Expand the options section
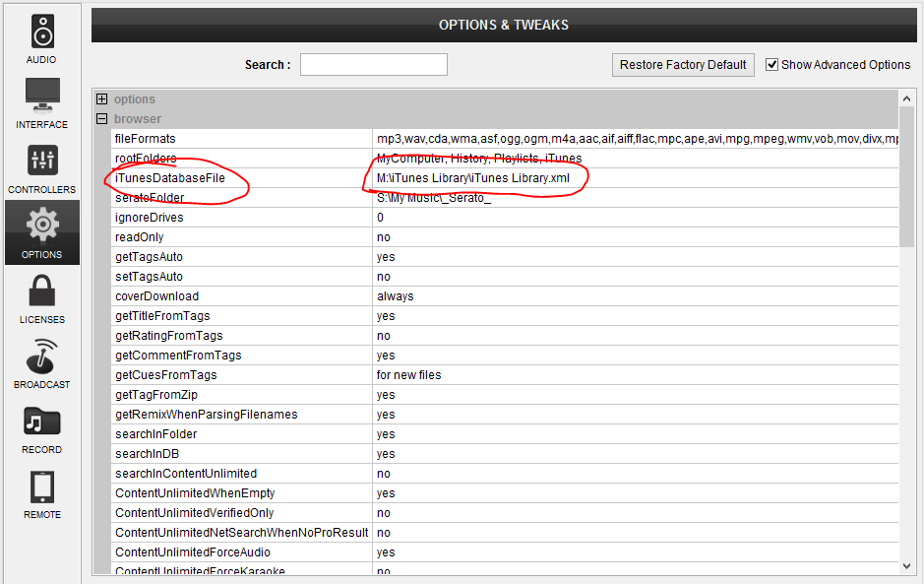 click(x=101, y=99)
